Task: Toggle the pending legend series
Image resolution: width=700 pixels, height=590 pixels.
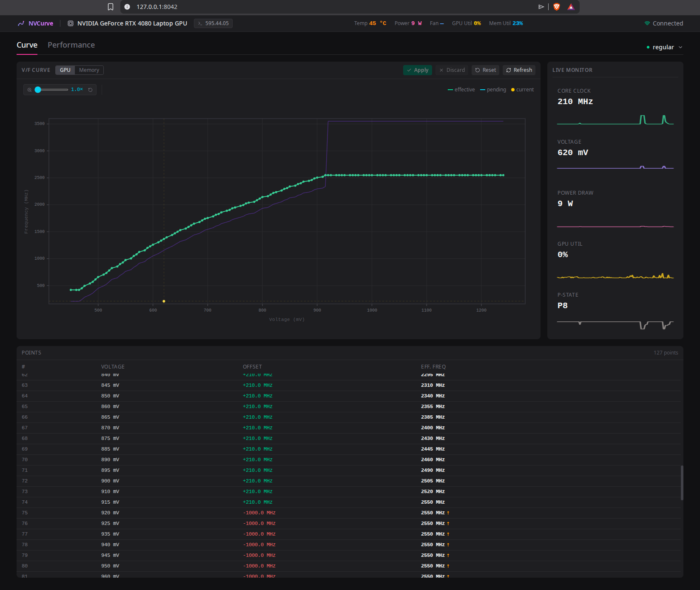Action: [493, 90]
